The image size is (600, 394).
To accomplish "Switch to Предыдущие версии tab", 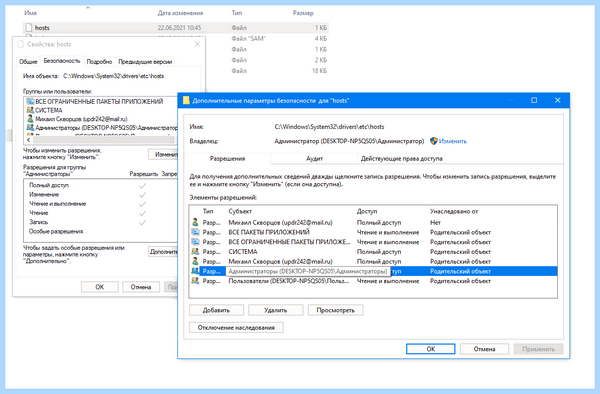I will pos(145,62).
